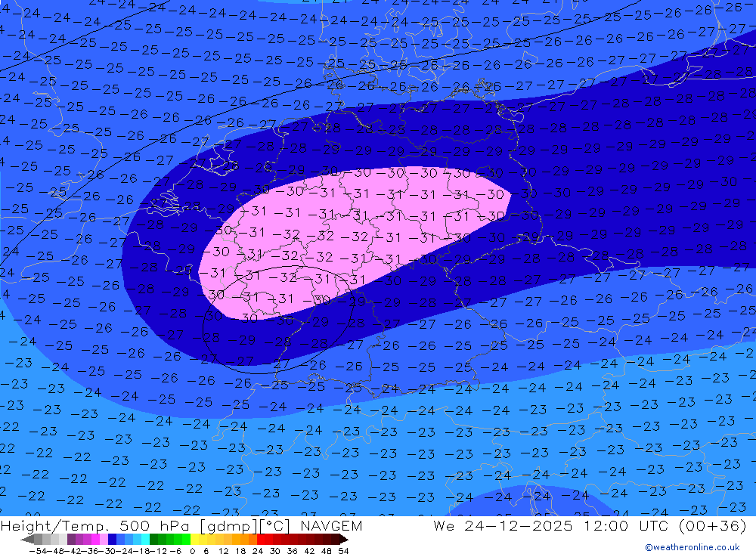Pick the bright red legend swatch above 24
Viewport: 756px width, 554px height.
click(x=261, y=539)
